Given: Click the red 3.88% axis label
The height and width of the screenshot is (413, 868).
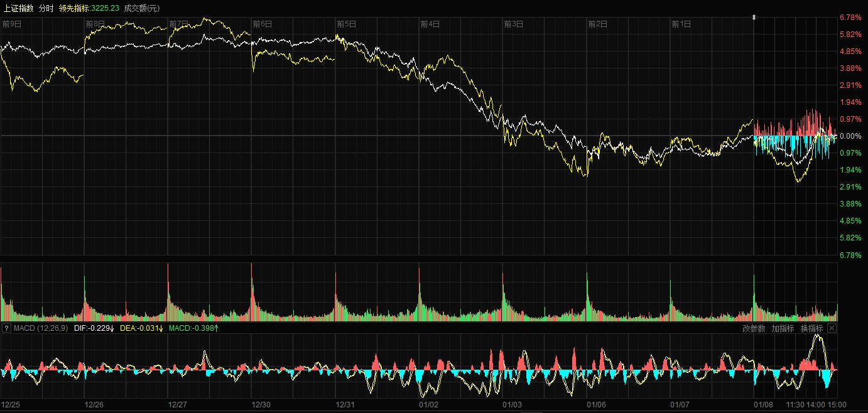Looking at the screenshot, I should 850,68.
